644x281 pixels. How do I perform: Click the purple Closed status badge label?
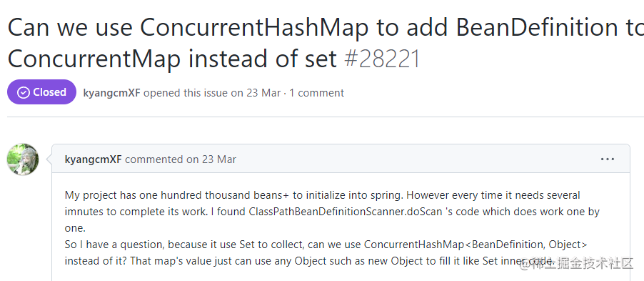42,92
